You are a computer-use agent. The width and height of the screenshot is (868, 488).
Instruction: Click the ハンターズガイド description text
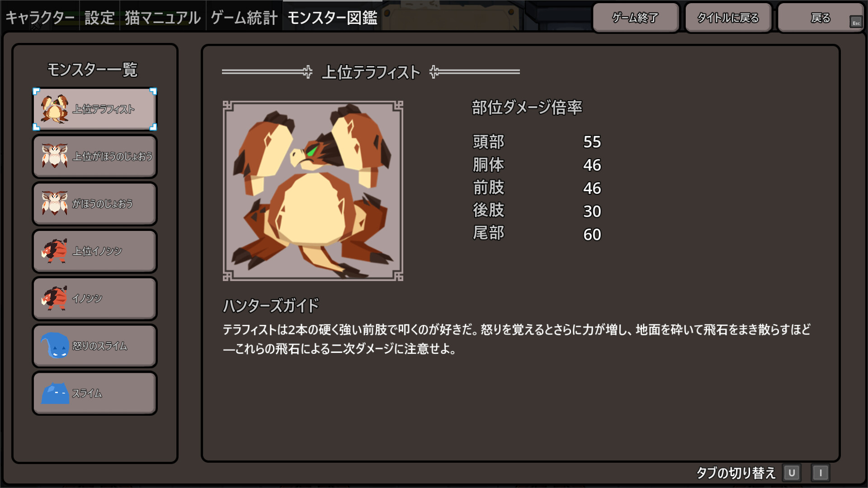click(x=516, y=339)
